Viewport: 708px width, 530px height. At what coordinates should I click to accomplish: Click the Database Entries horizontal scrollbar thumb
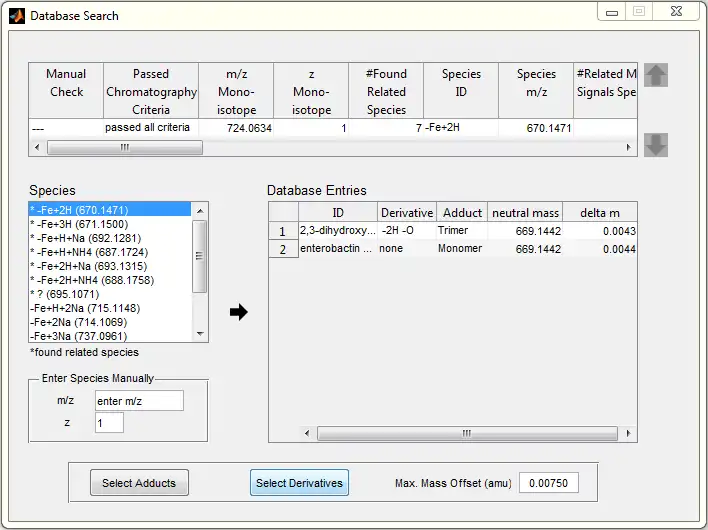point(467,433)
